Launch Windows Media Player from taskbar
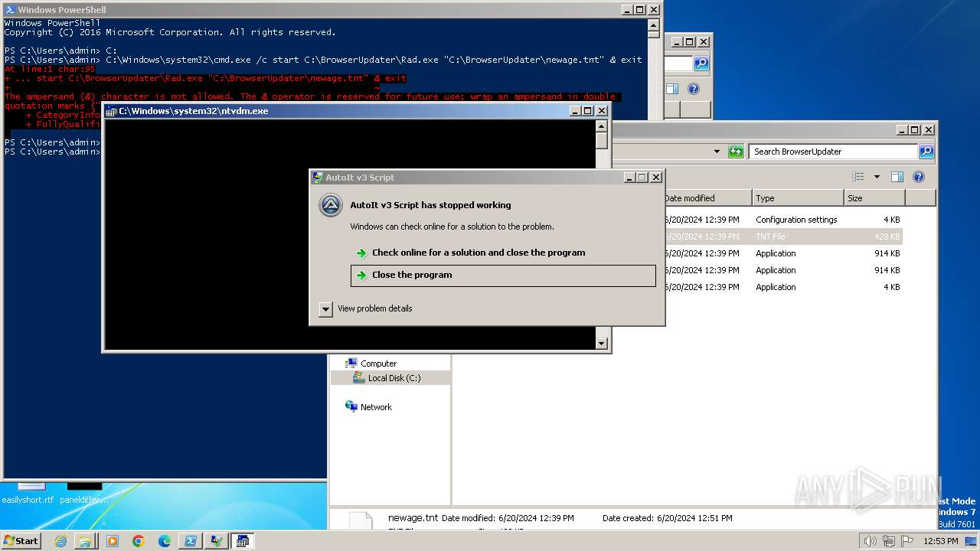 [x=112, y=541]
